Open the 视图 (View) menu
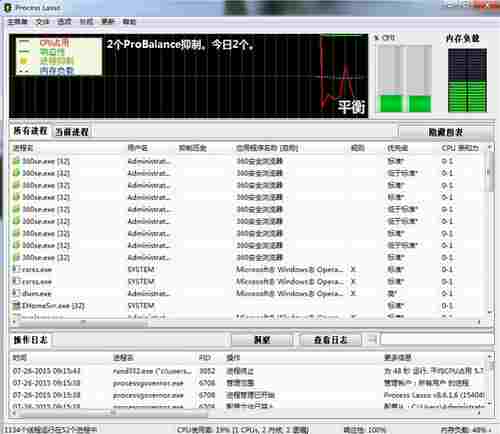Viewport: 500px width, 434px height. pyautogui.click(x=86, y=22)
